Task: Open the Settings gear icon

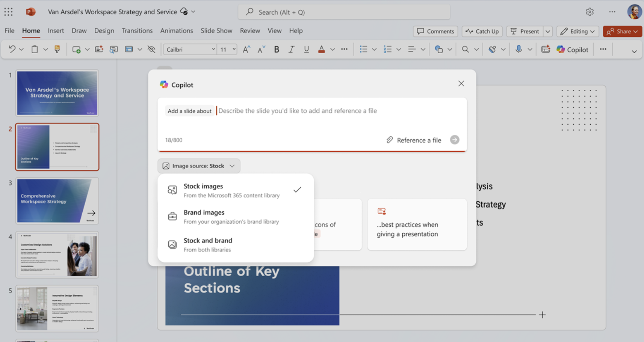Action: coord(590,12)
